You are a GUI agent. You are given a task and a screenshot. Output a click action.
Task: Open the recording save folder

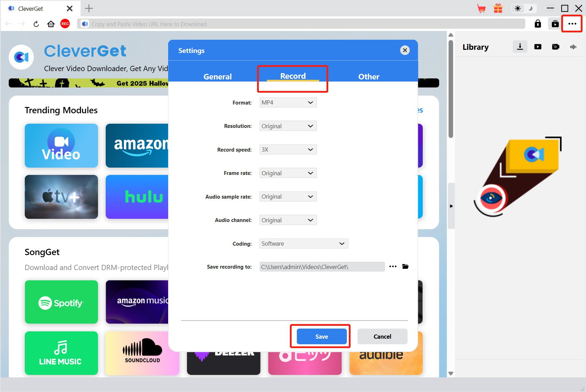click(x=405, y=267)
